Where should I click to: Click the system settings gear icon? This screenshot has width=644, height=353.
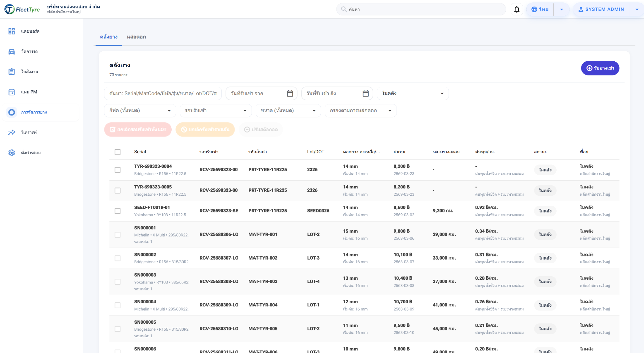[x=12, y=153]
